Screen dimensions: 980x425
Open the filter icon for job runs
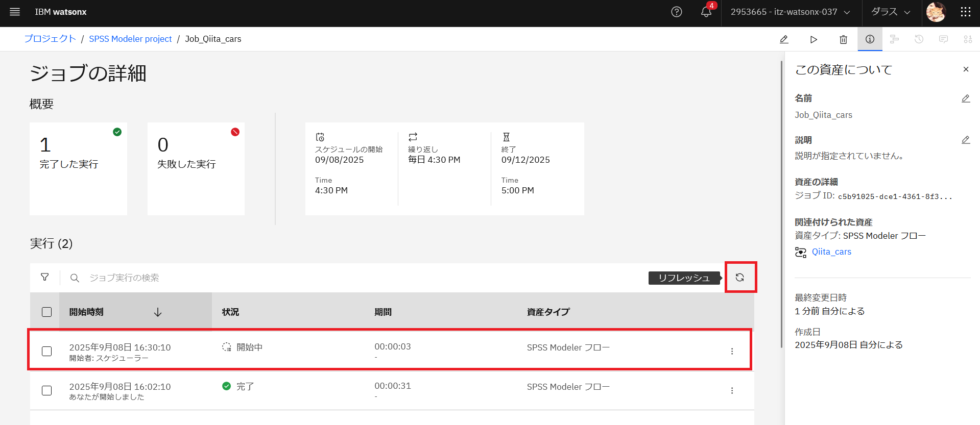(x=45, y=277)
